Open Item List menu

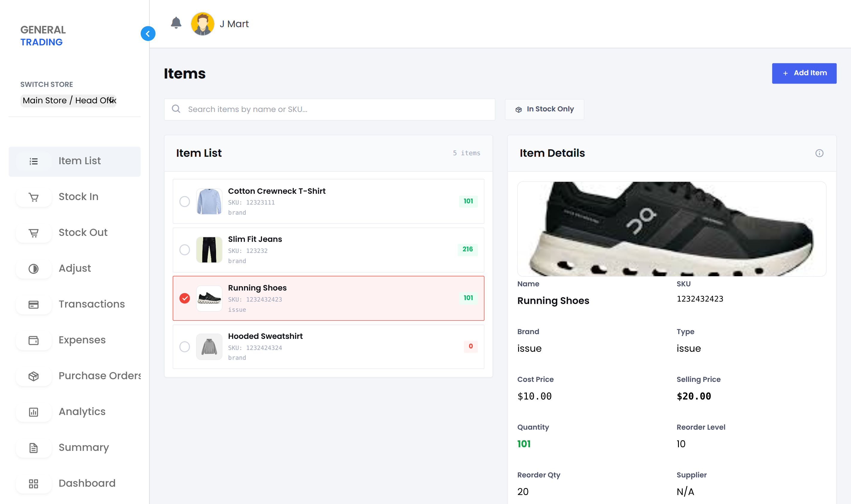coord(74,161)
